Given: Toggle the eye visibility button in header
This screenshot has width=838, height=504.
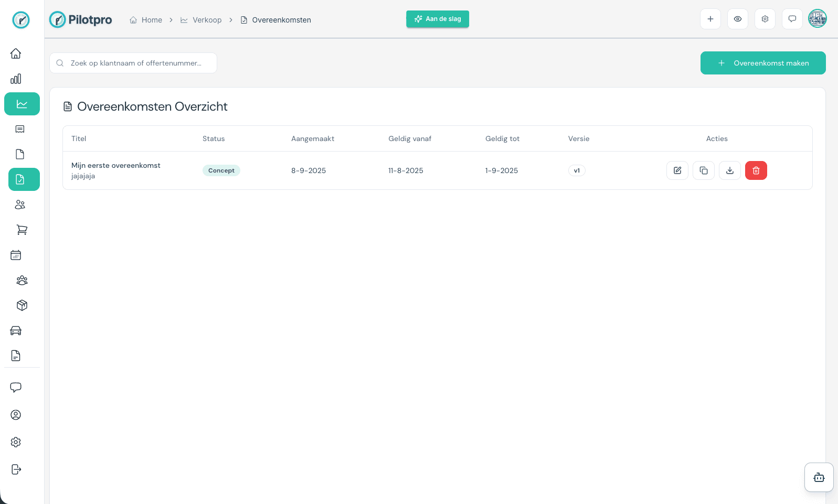Looking at the screenshot, I should click(x=737, y=19).
